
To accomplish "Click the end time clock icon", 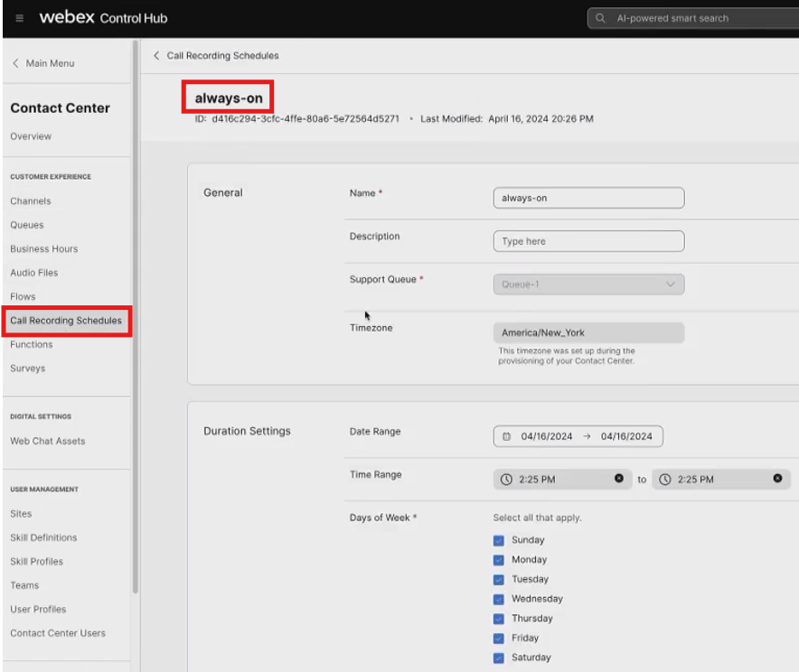I will pos(665,480).
